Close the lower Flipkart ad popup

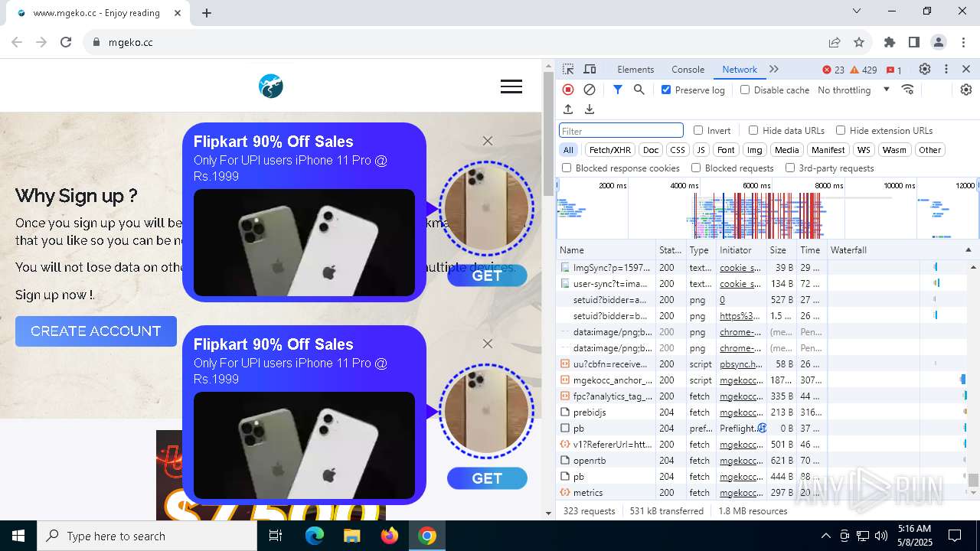pos(488,344)
